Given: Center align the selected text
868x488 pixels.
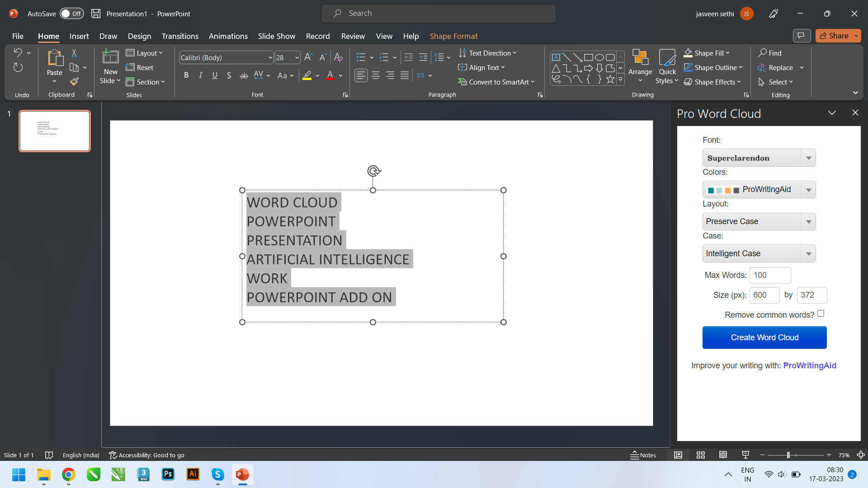Looking at the screenshot, I should [x=376, y=75].
